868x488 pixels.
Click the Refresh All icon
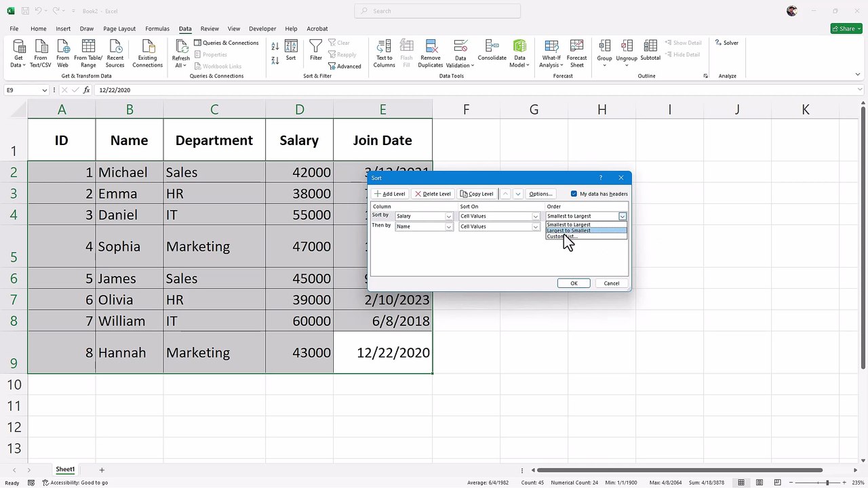click(181, 46)
